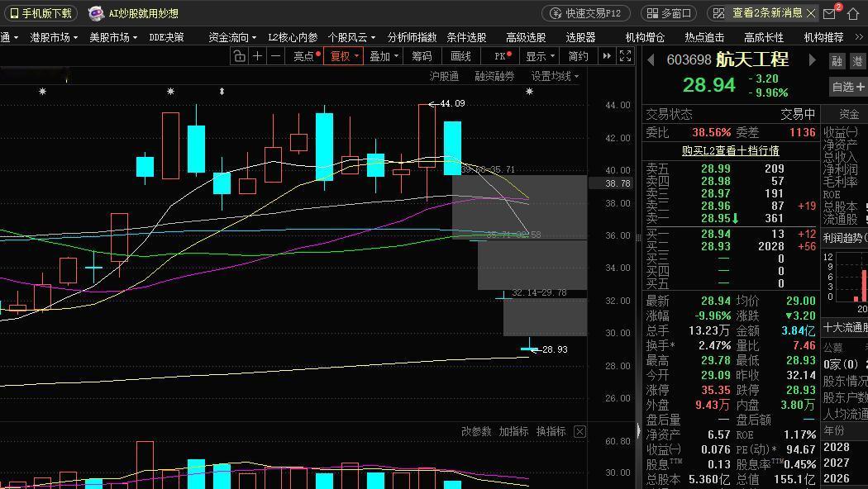The width and height of the screenshot is (868, 489).
Task: Go to next stock with right arrow
Action: pos(812,59)
